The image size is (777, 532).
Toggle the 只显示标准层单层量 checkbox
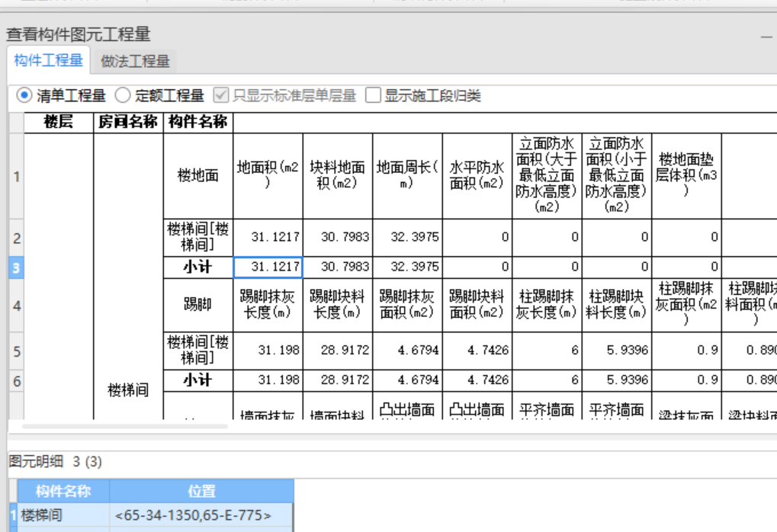pos(219,95)
